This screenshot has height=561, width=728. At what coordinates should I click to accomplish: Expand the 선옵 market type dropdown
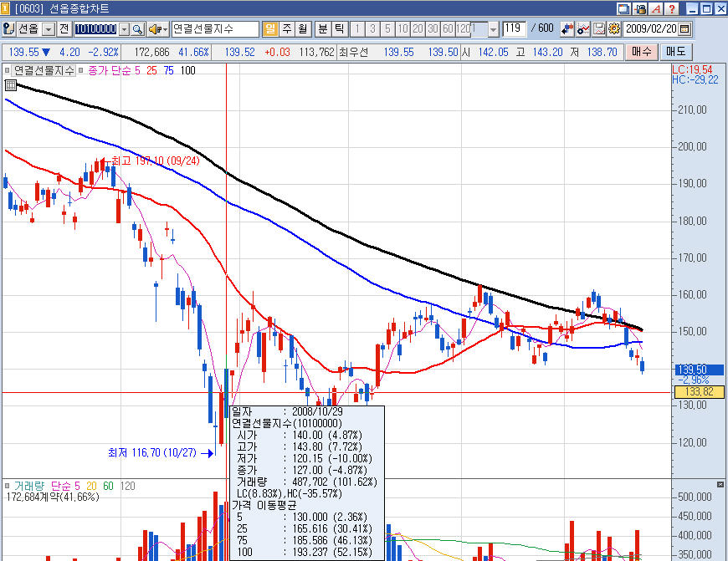(x=48, y=29)
